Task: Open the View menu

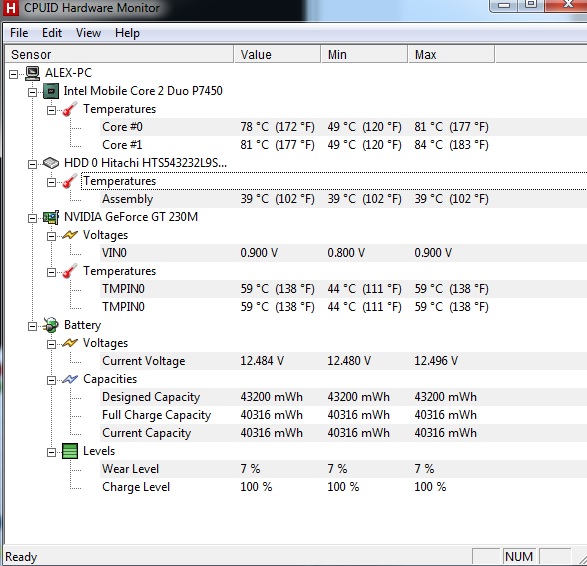Action: pos(88,33)
